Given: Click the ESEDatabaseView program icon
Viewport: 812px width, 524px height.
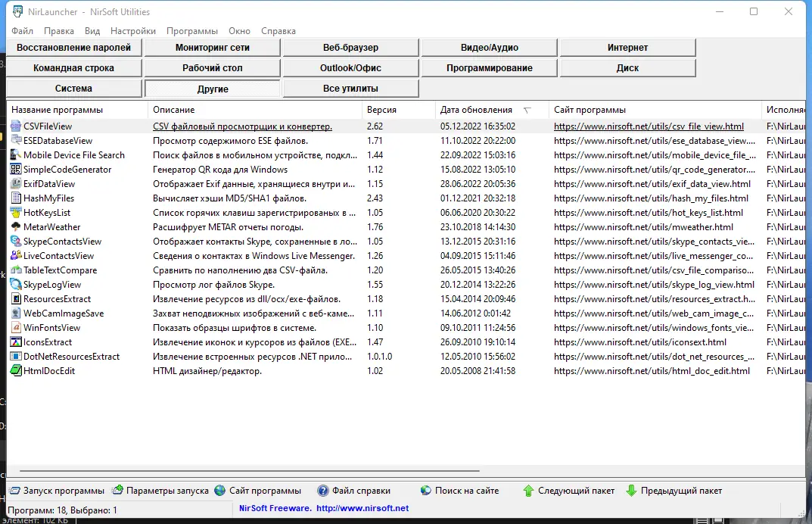Looking at the screenshot, I should (16, 140).
